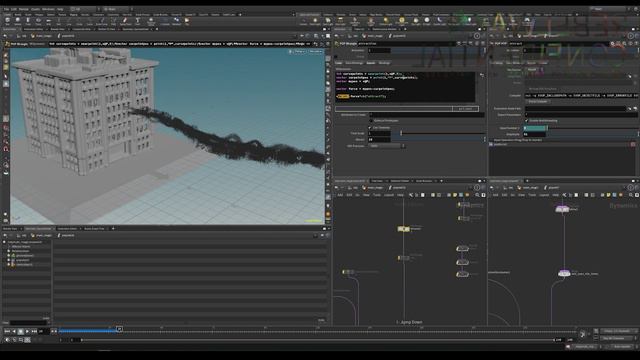Expand staticobject1 in the tree
This screenshot has height=360, width=640.
tap(9, 264)
